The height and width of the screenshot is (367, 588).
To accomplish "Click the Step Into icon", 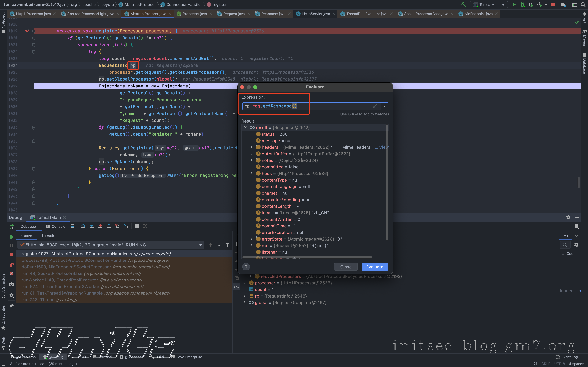I will (92, 226).
